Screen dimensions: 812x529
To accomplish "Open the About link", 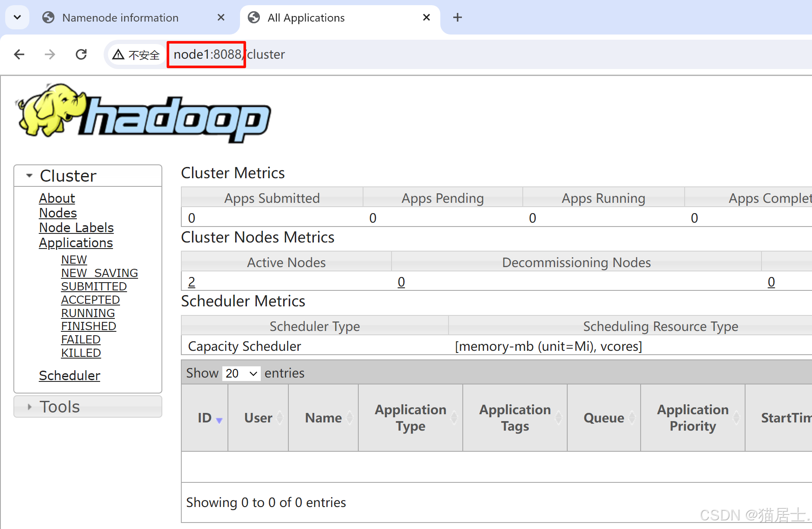I will (x=57, y=198).
